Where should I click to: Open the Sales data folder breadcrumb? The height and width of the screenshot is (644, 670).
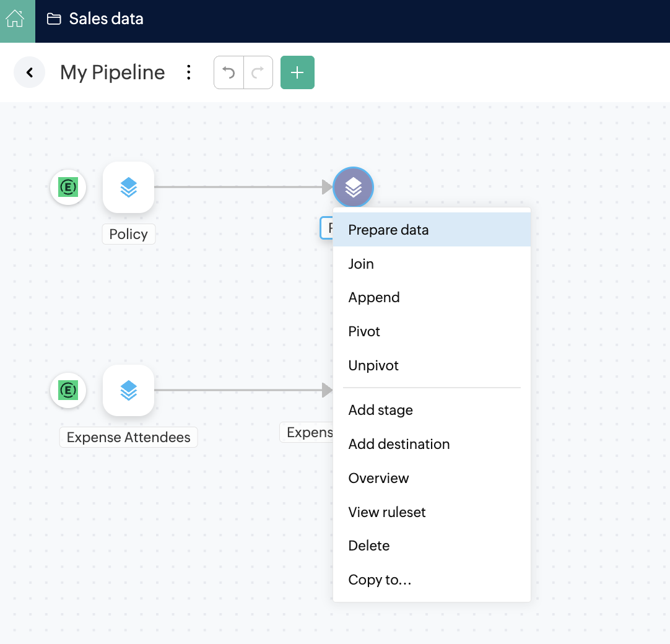click(x=96, y=19)
